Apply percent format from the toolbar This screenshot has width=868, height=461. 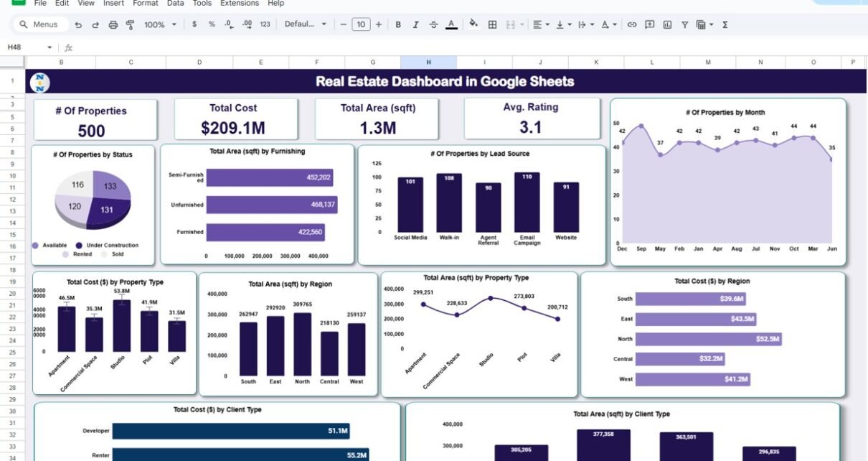(212, 24)
